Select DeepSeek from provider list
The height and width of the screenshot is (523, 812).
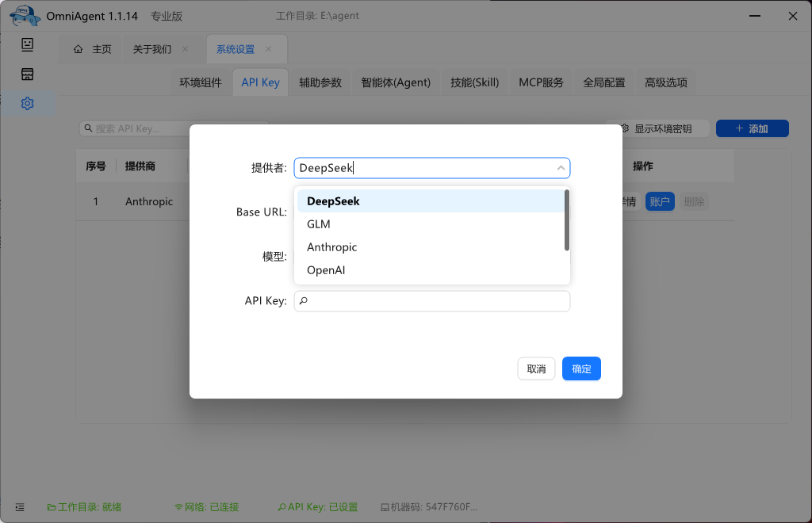[x=333, y=201]
